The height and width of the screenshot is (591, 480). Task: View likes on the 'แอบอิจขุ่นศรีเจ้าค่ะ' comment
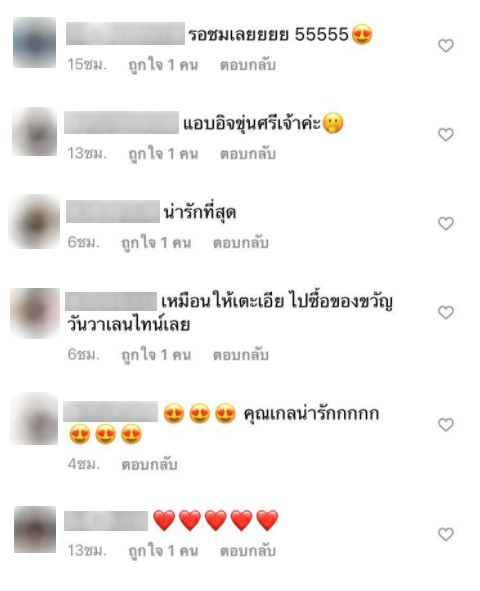coord(163,154)
